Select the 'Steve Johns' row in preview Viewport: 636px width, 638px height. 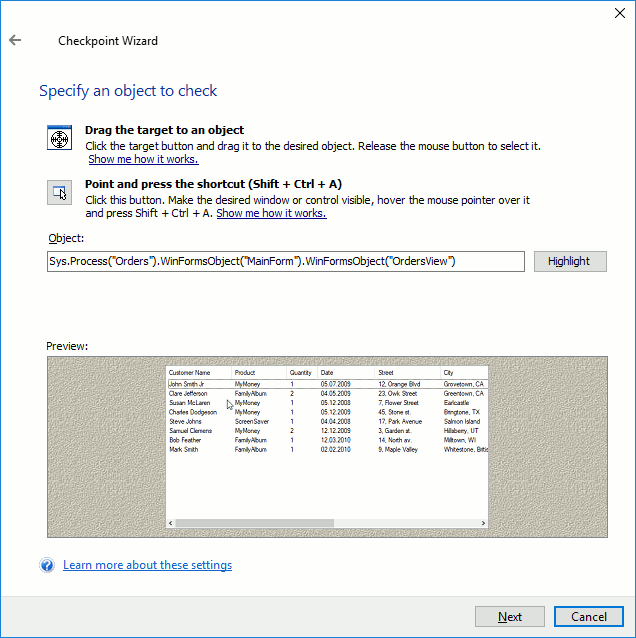(327, 422)
